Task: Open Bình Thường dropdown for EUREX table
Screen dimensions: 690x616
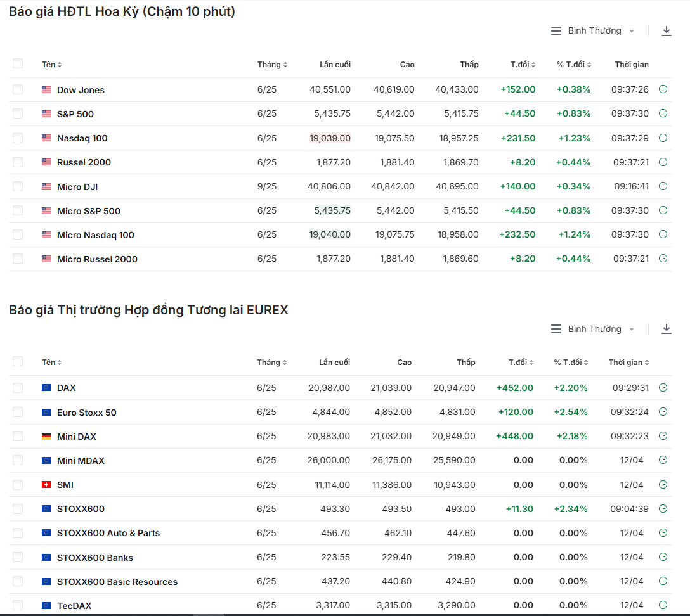Action: coord(592,329)
